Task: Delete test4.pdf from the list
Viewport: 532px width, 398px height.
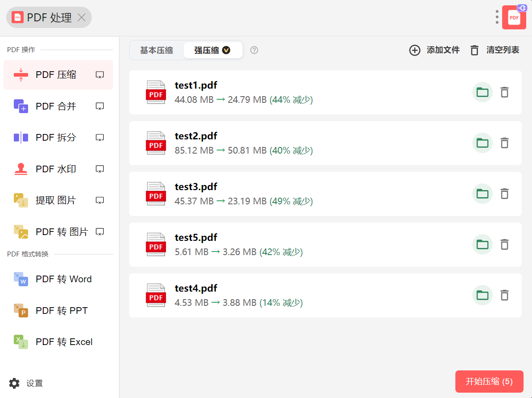Action: pyautogui.click(x=504, y=295)
